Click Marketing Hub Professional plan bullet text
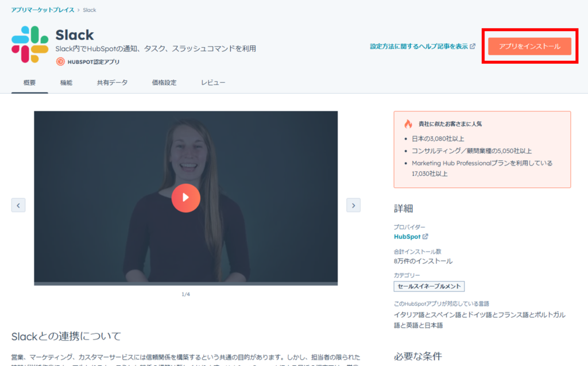The height and width of the screenshot is (366, 588). click(x=482, y=168)
